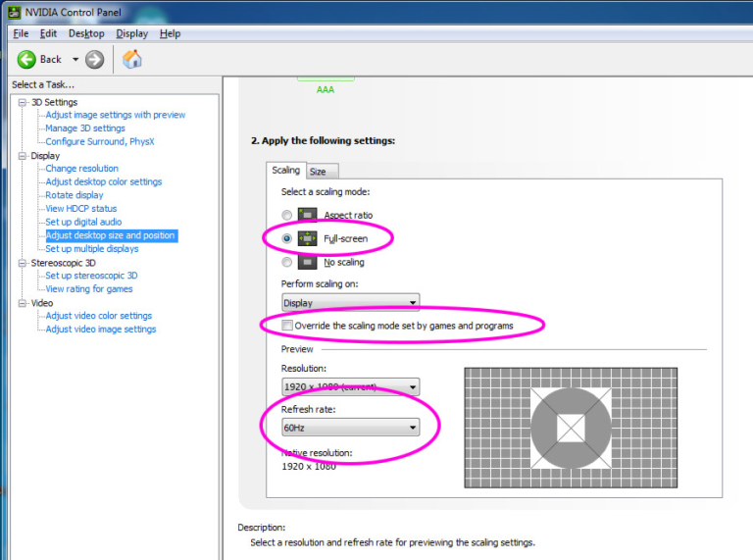Image resolution: width=753 pixels, height=560 pixels.
Task: Click the AAA display label
Action: point(326,90)
